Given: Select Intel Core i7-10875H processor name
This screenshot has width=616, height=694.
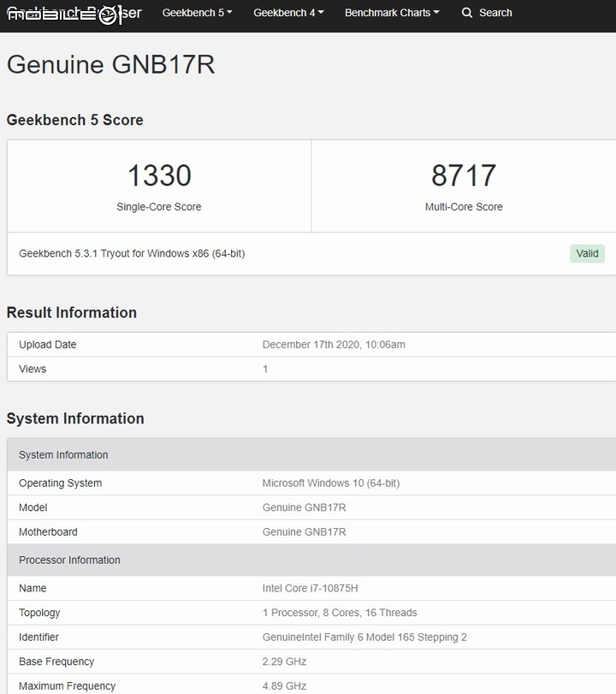Looking at the screenshot, I should click(311, 588).
